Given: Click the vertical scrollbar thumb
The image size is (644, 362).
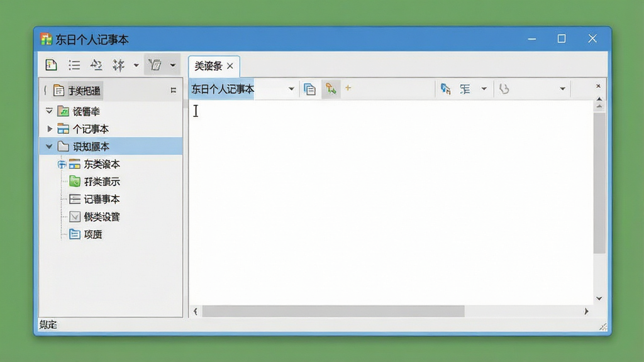Looking at the screenshot, I should (599, 183).
